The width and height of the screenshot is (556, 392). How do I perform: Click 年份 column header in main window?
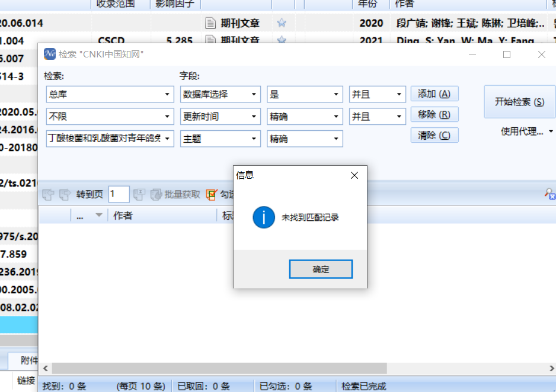coord(370,4)
